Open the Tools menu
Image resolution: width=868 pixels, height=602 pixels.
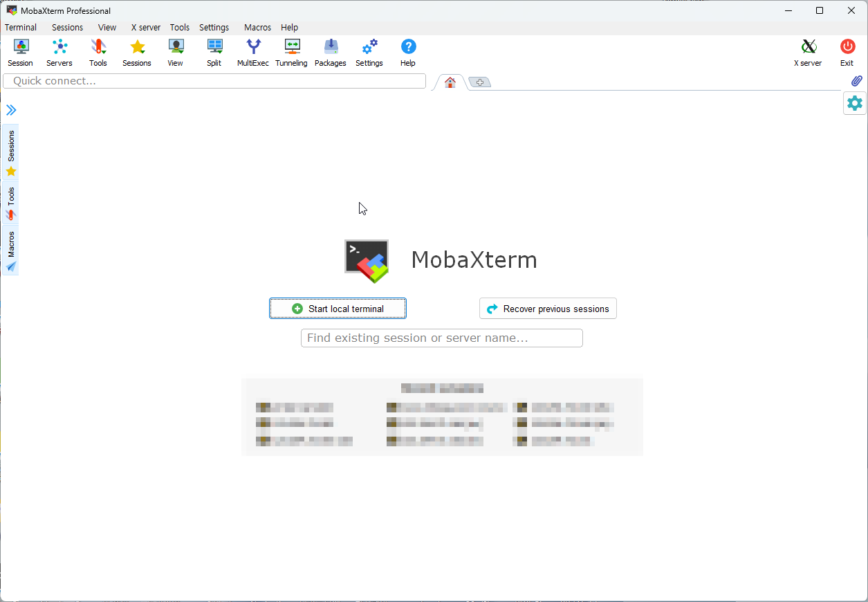click(x=180, y=28)
